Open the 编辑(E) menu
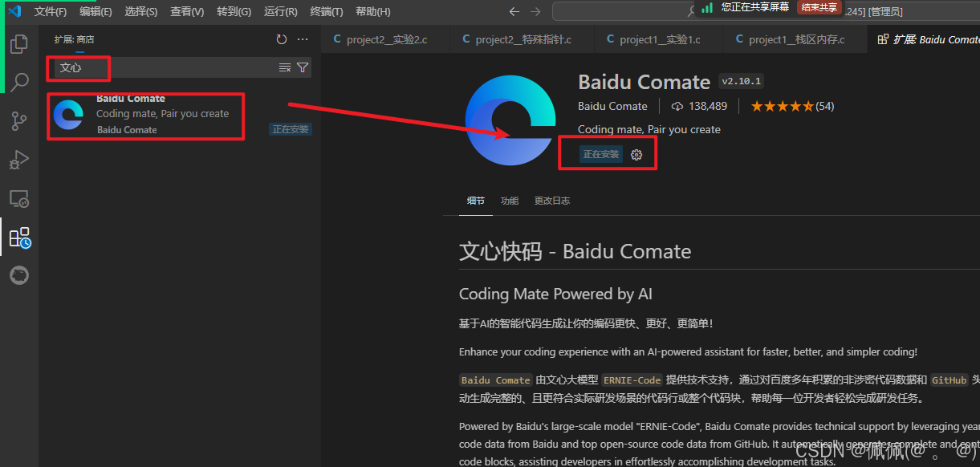The height and width of the screenshot is (467, 980). [96, 11]
